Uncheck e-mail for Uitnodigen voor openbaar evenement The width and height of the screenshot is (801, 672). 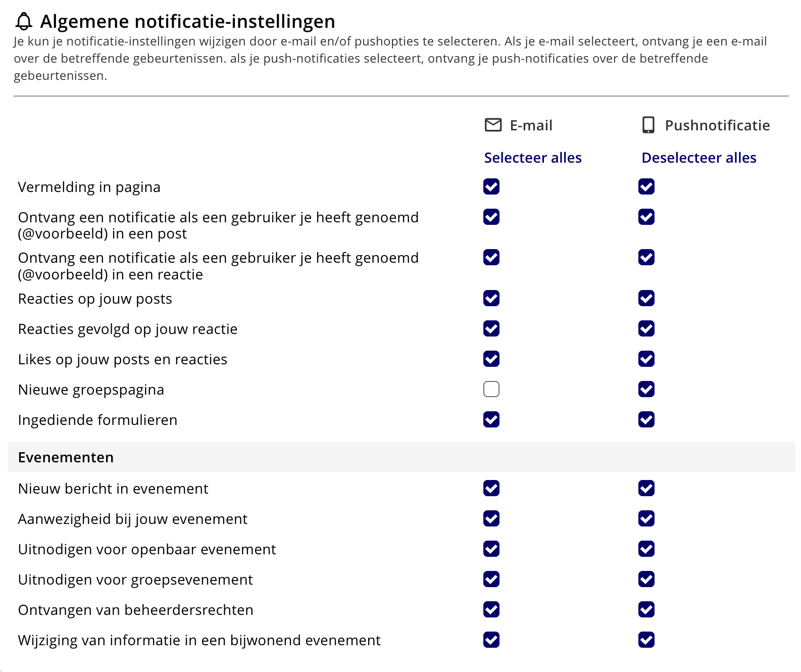[491, 549]
